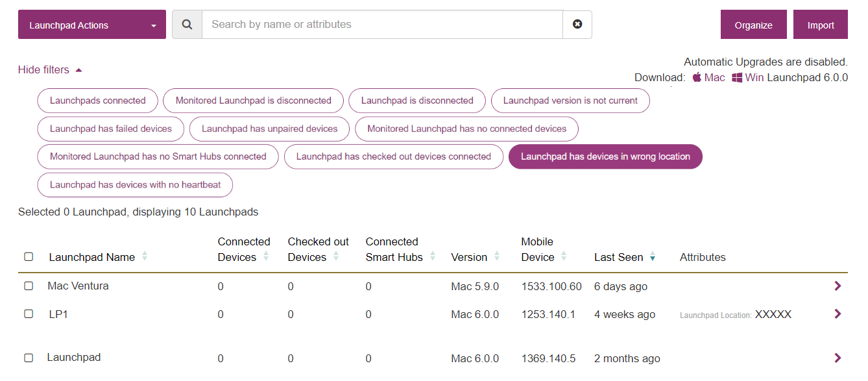Viewport: 868px width, 381px height.
Task: Disable the 'Launchpad has devices in wrong location' filter
Action: pyautogui.click(x=605, y=156)
